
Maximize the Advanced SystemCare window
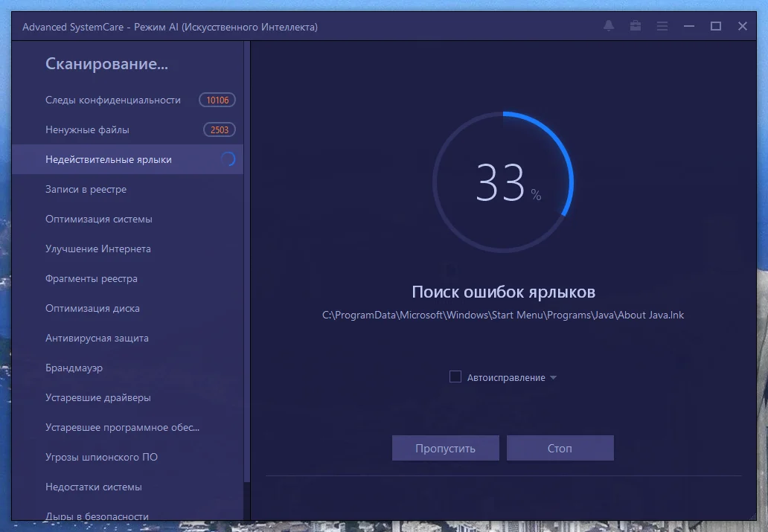[x=716, y=26]
